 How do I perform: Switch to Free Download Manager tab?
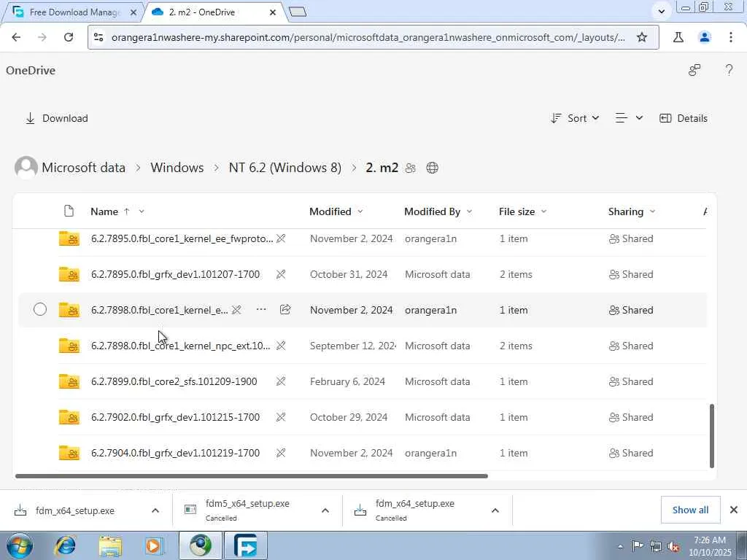[74, 12]
